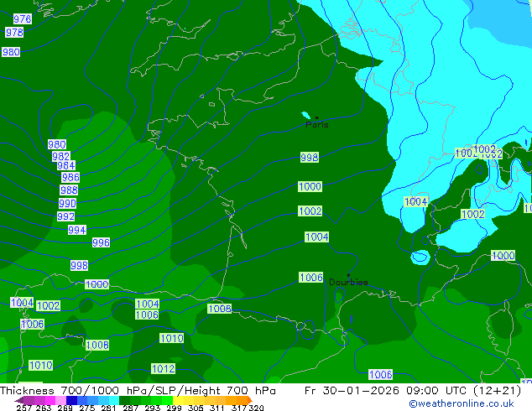The height and width of the screenshot is (411, 532).
Task: Click the 275 legend value
Action: [87, 408]
